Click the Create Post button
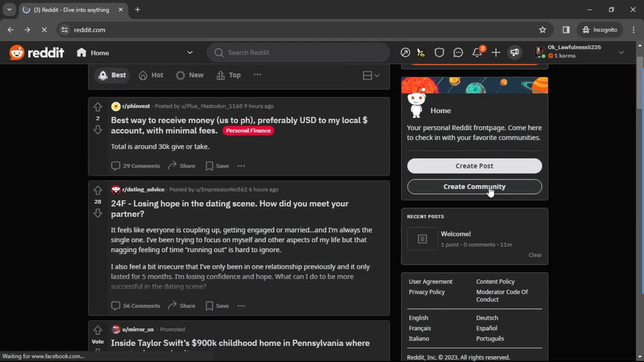 pyautogui.click(x=474, y=166)
